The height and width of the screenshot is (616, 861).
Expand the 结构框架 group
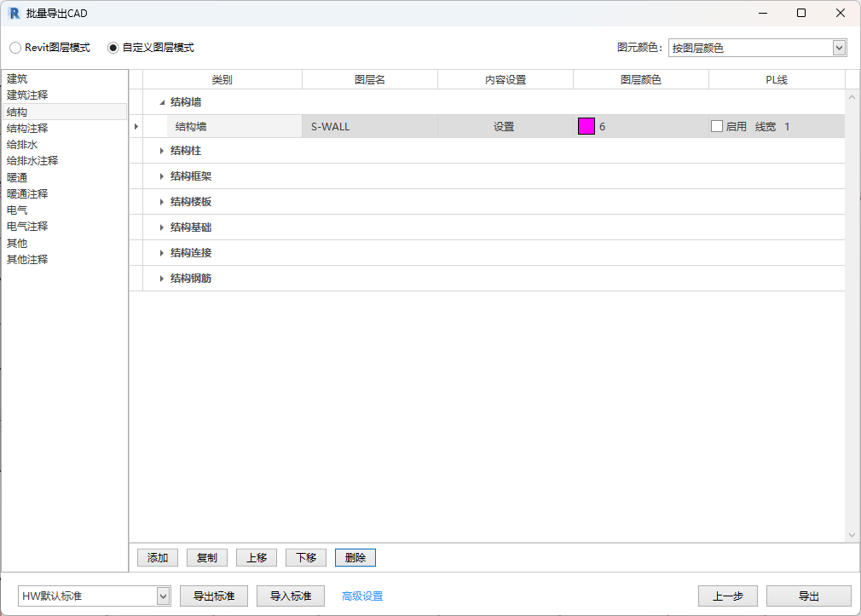click(x=162, y=176)
